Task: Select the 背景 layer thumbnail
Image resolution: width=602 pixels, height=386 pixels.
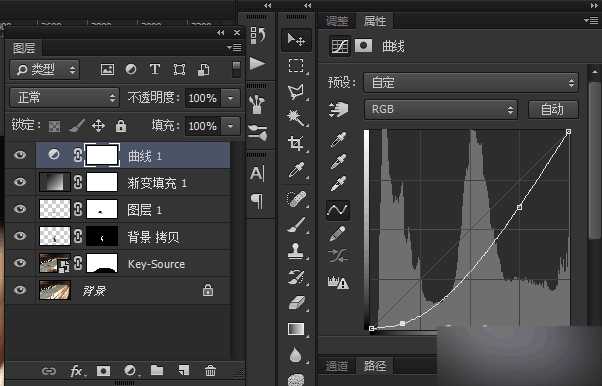Action: 55,290
